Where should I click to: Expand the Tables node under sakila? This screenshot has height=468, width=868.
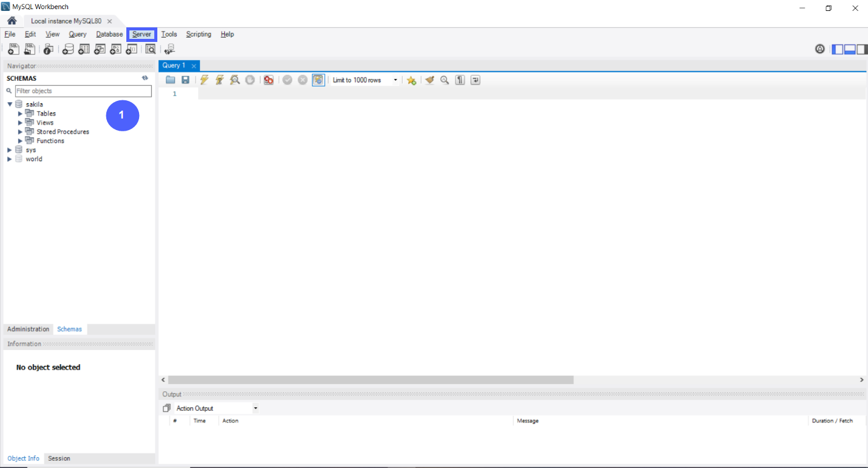click(20, 113)
